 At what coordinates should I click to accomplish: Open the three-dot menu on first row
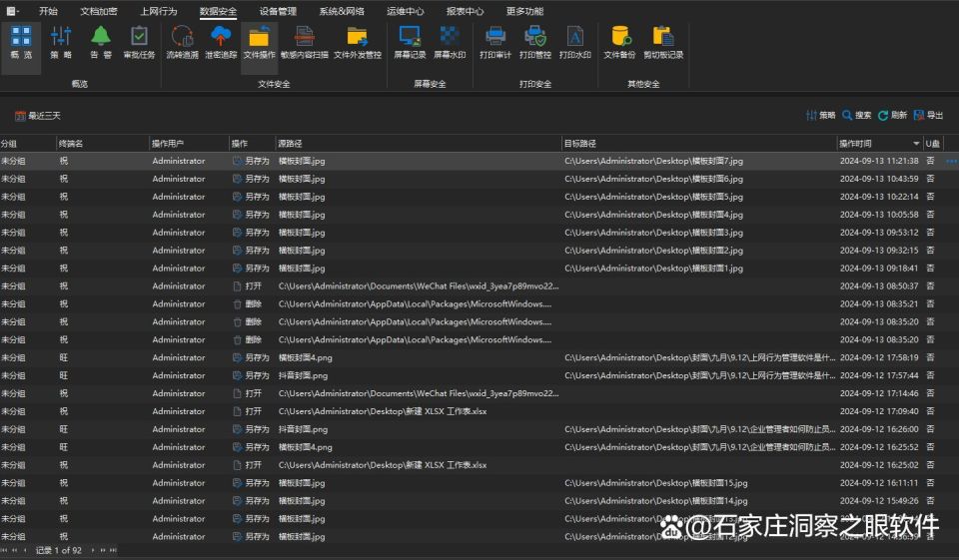[x=951, y=162]
